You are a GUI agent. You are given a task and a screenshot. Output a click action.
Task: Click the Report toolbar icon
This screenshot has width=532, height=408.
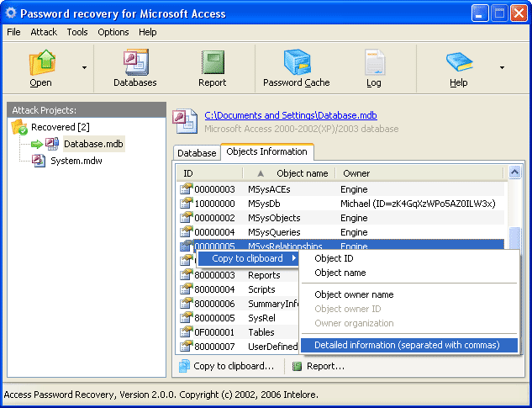click(213, 62)
